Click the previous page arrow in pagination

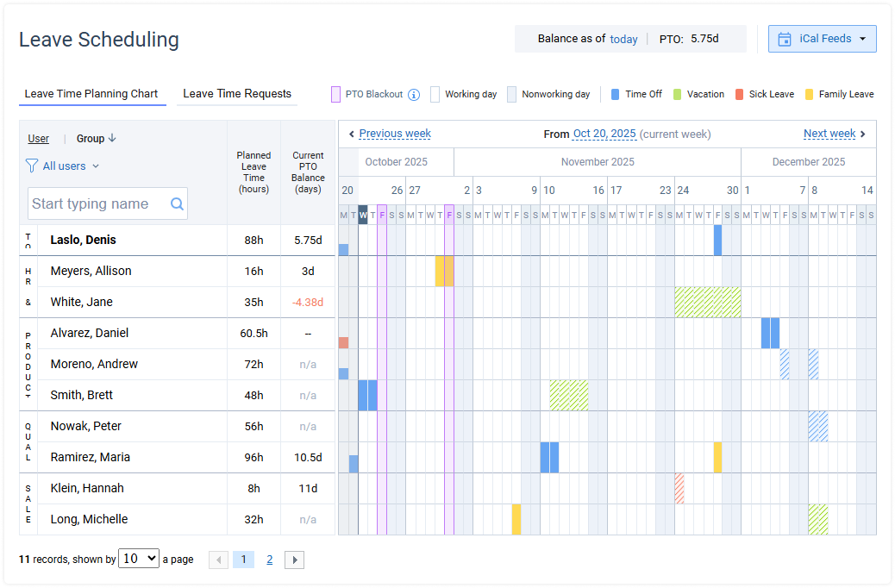[x=219, y=560]
